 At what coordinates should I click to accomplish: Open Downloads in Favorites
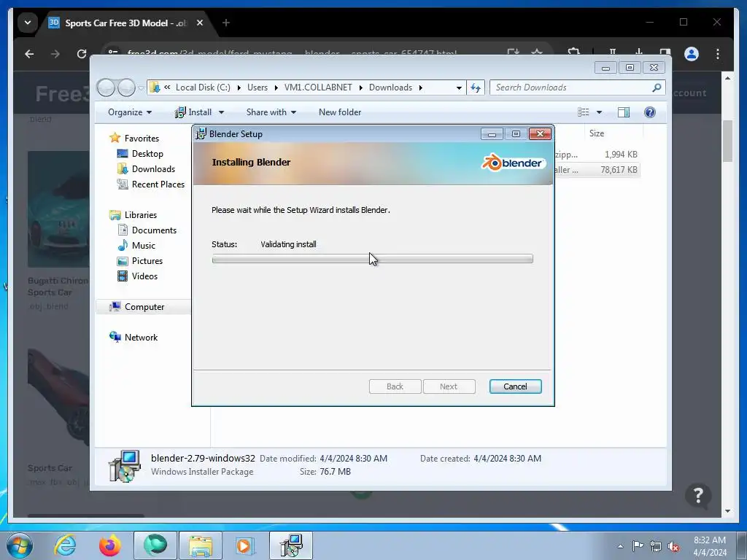coord(153,168)
